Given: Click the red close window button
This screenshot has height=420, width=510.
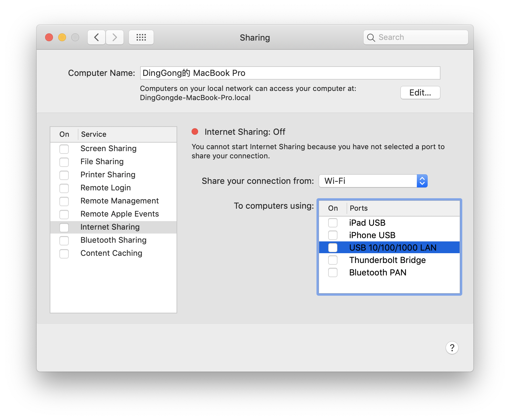Looking at the screenshot, I should (x=49, y=37).
